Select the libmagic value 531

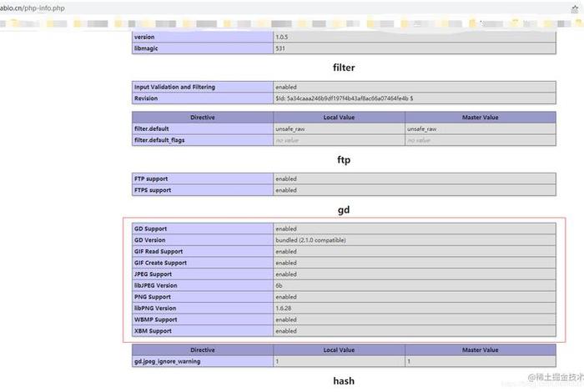pyautogui.click(x=281, y=48)
